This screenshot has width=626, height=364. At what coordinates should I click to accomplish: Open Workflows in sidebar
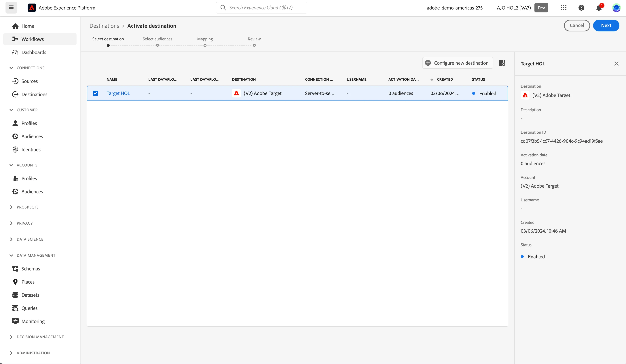40,39
